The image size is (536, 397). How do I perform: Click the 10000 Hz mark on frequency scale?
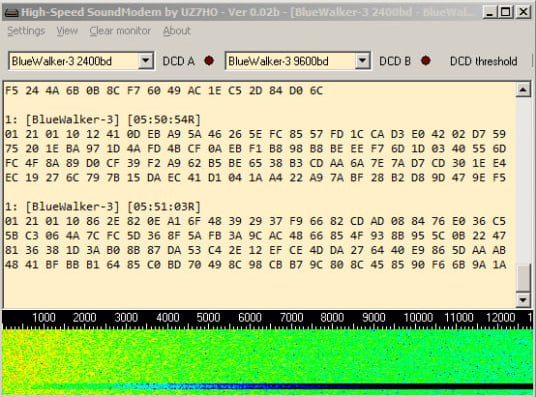418,318
